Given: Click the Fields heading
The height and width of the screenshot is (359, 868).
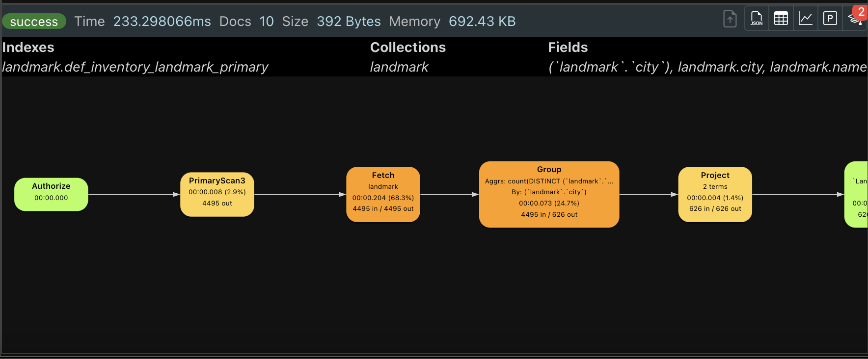Looking at the screenshot, I should 568,47.
